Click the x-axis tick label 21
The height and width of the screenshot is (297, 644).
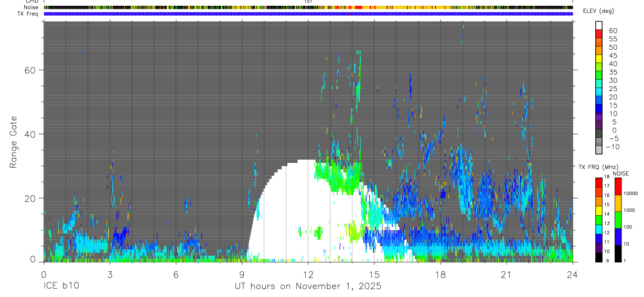tap(507, 274)
